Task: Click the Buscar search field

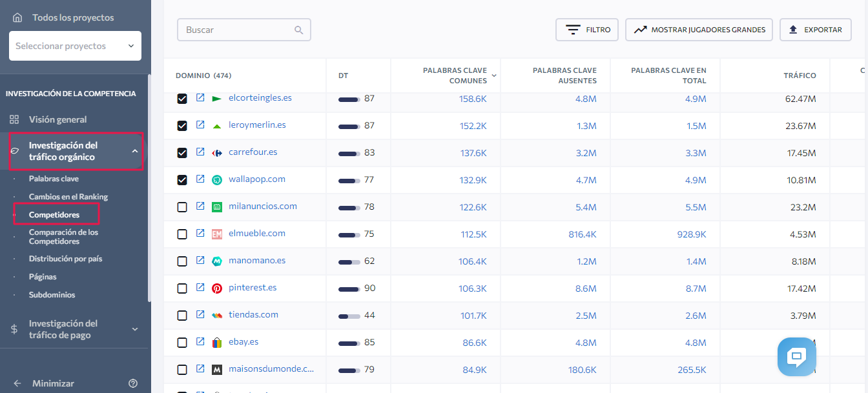Action: [x=244, y=30]
